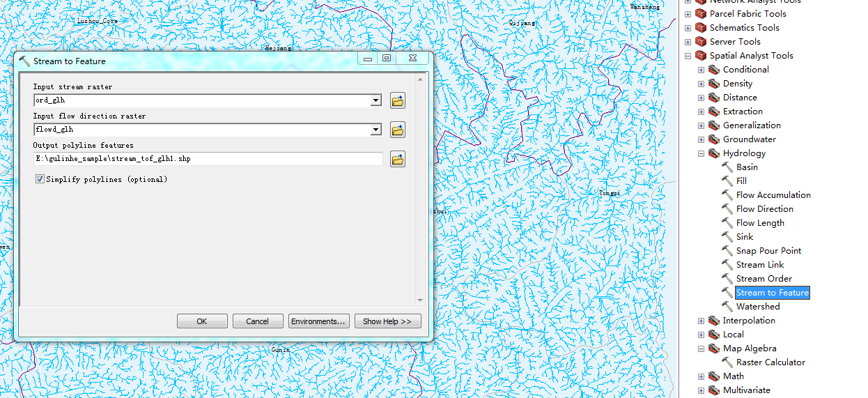The image size is (868, 398).
Task: Show Help panel in the dialog
Action: click(x=387, y=321)
